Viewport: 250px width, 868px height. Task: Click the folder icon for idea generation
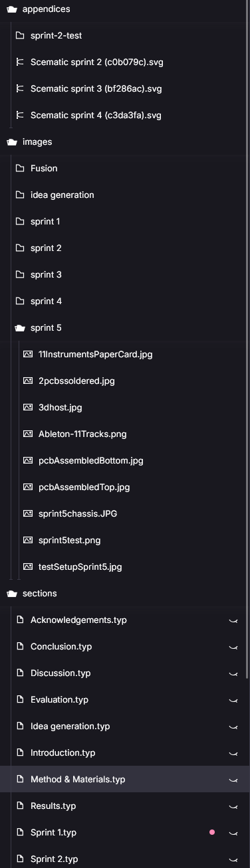tap(20, 195)
